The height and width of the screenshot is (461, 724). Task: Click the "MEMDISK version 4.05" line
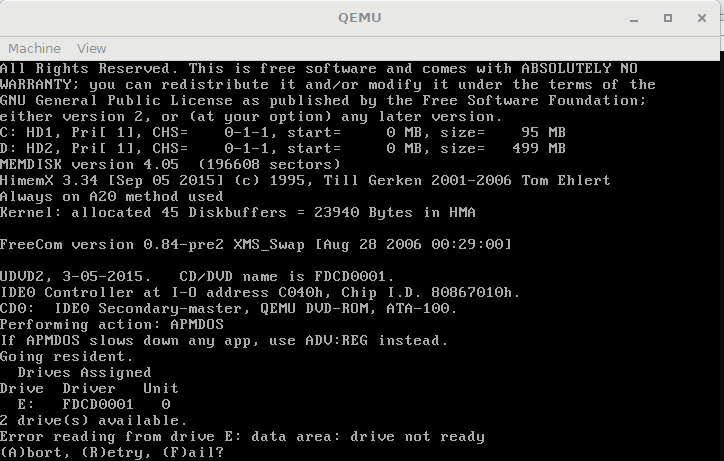[x=170, y=164]
